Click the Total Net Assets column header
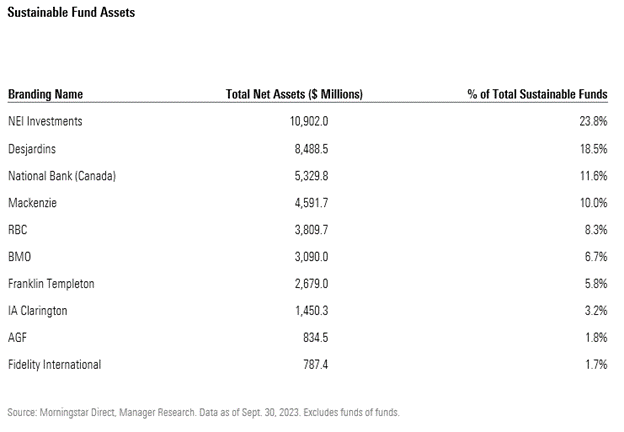 click(x=294, y=94)
